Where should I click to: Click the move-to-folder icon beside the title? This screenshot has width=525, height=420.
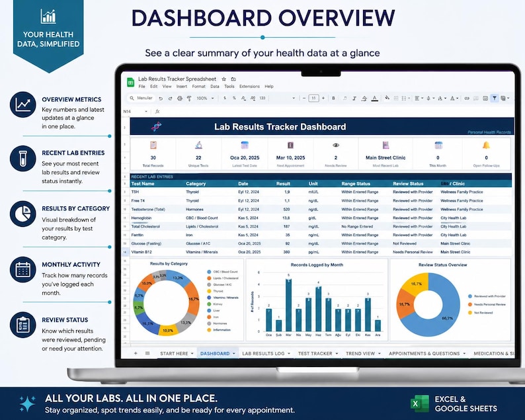point(233,79)
